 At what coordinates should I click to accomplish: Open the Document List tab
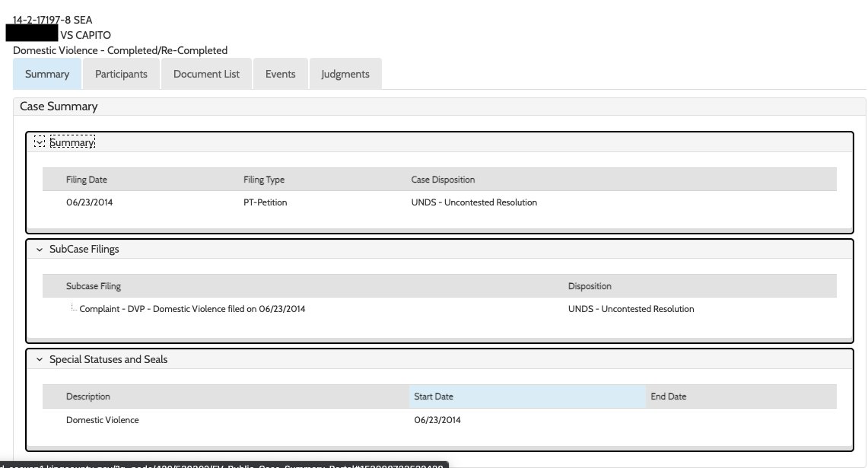click(x=206, y=74)
